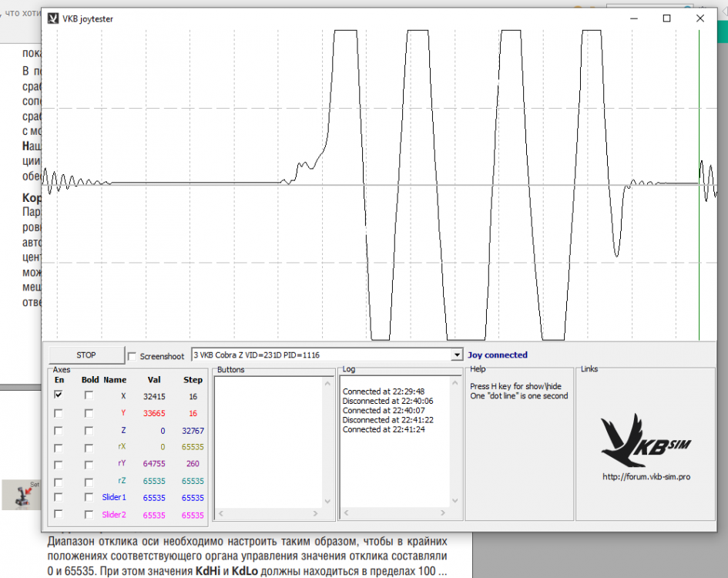
Task: Enable the Z axis checkbox
Action: [x=58, y=431]
